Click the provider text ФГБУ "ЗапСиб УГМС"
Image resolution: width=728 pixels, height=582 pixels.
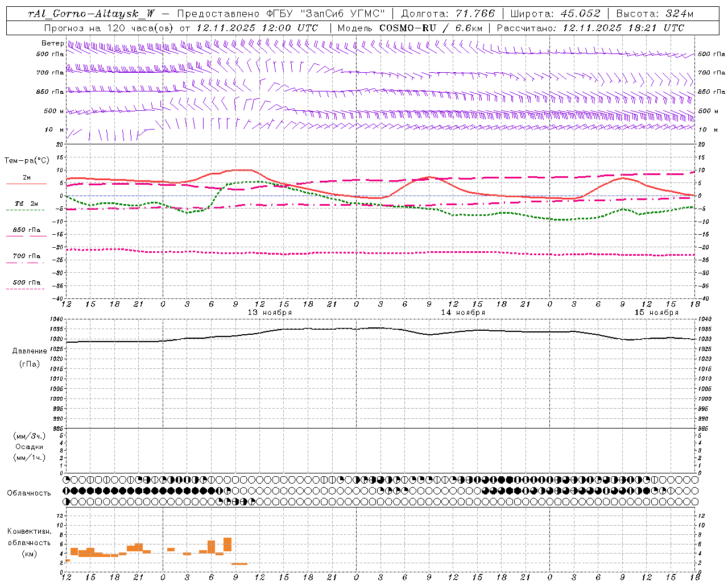pos(326,14)
